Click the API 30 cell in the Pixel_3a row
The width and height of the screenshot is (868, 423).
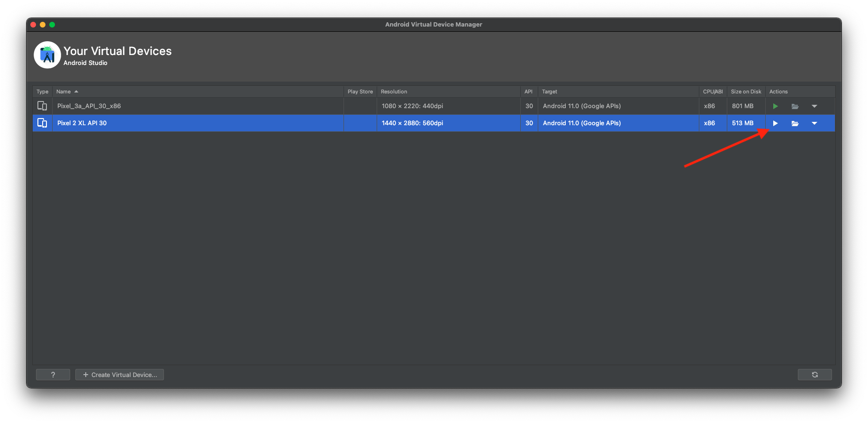529,106
